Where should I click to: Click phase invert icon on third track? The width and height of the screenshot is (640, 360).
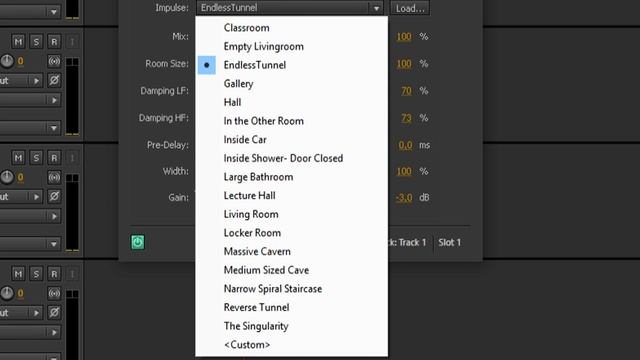click(x=54, y=312)
